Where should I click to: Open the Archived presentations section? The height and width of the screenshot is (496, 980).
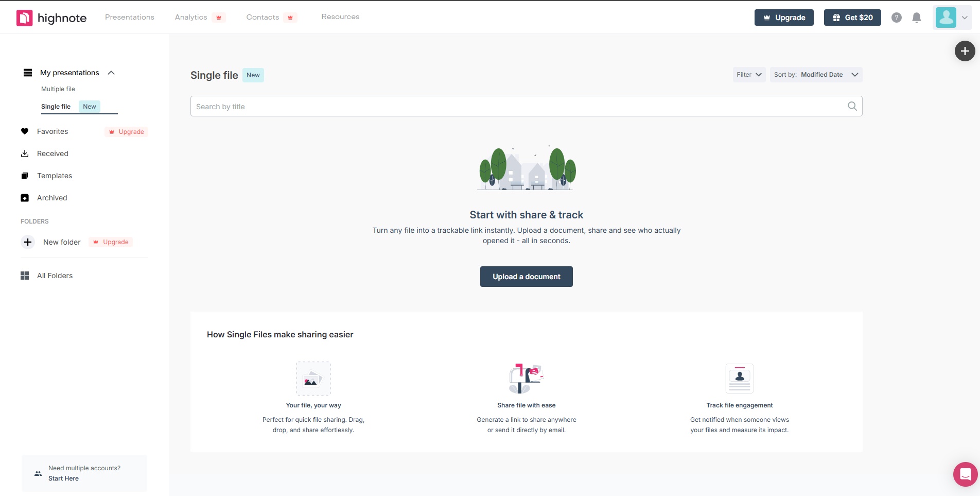[x=51, y=198]
